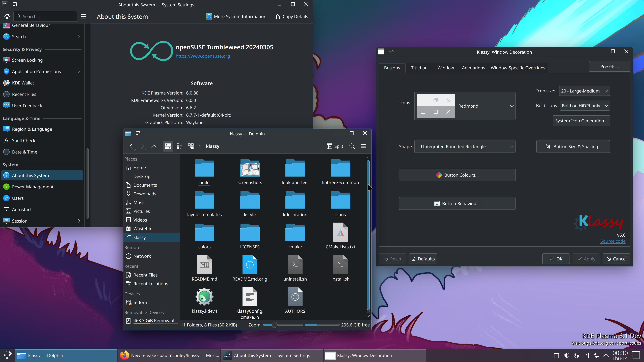Select README.md file icon
Viewport: 644px width, 362px height.
pos(204,265)
